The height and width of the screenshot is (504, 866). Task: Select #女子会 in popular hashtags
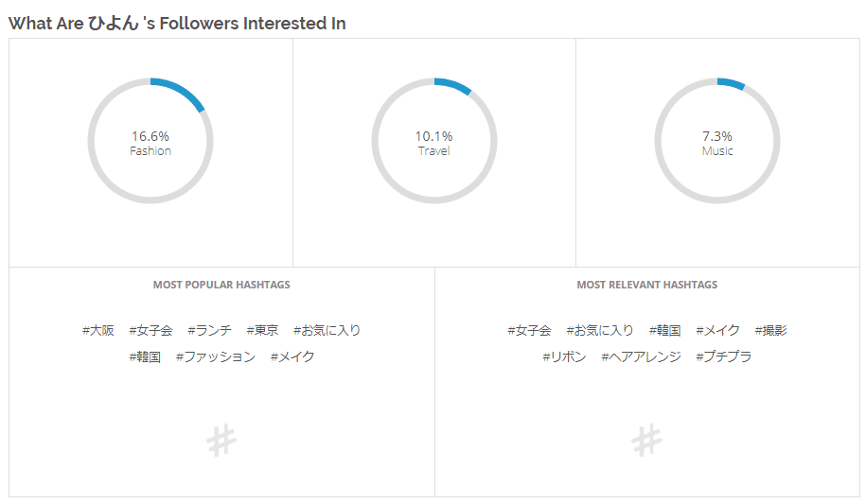click(150, 331)
